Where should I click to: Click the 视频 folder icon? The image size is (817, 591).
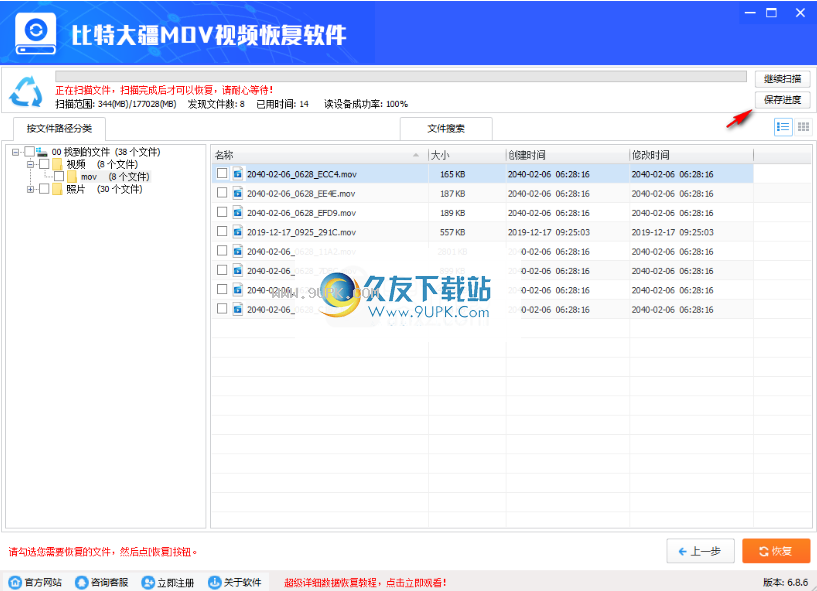pyautogui.click(x=57, y=164)
